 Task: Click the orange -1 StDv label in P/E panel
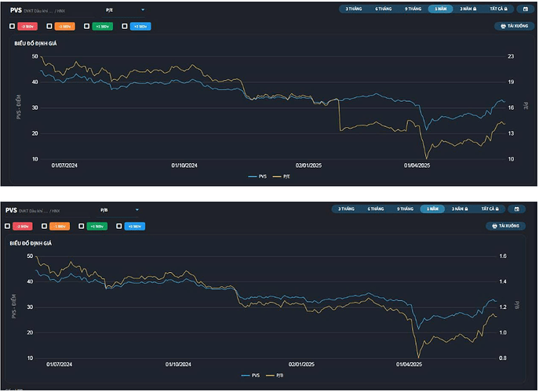point(64,27)
